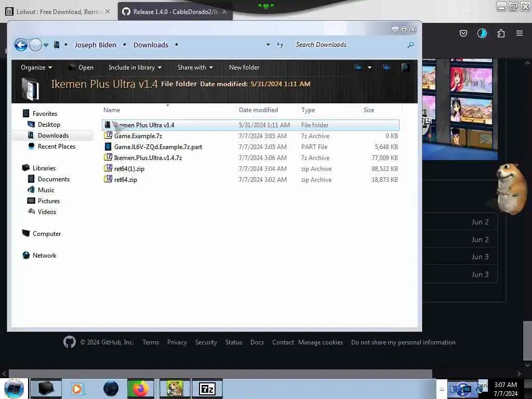Click the Search Downloads field
The height and width of the screenshot is (399, 532).
(350, 45)
